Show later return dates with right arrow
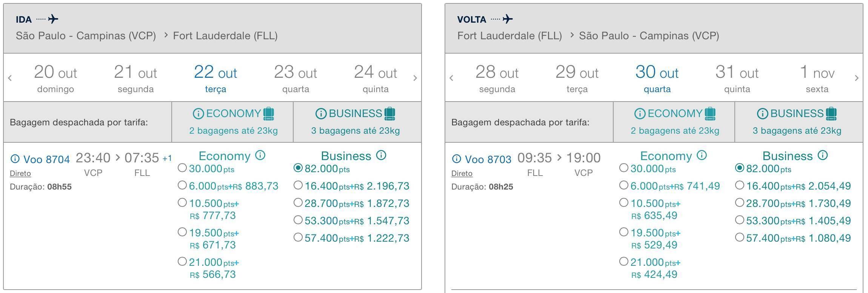Viewport: 868px width, 293px height. click(x=857, y=78)
